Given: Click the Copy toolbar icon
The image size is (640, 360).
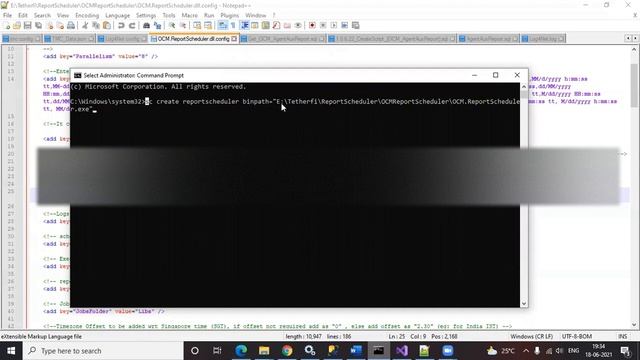Looking at the screenshot, I should [x=96, y=25].
